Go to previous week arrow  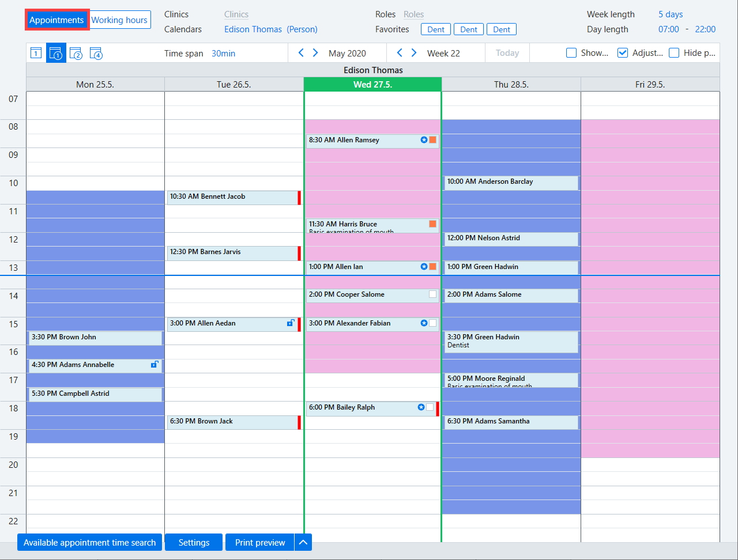(x=400, y=53)
